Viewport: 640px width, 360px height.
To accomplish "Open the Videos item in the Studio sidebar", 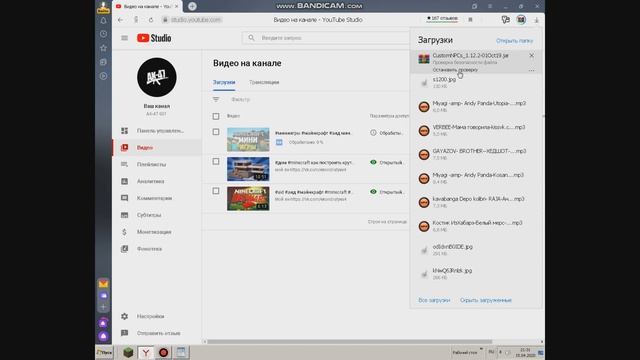I will pos(157,147).
